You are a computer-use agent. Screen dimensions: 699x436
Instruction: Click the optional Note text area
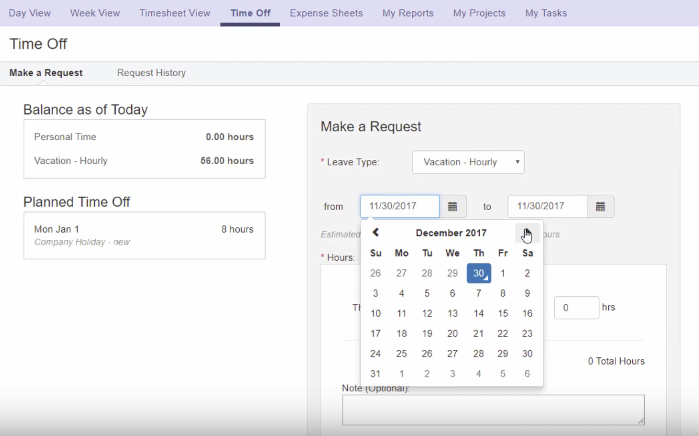tap(493, 409)
